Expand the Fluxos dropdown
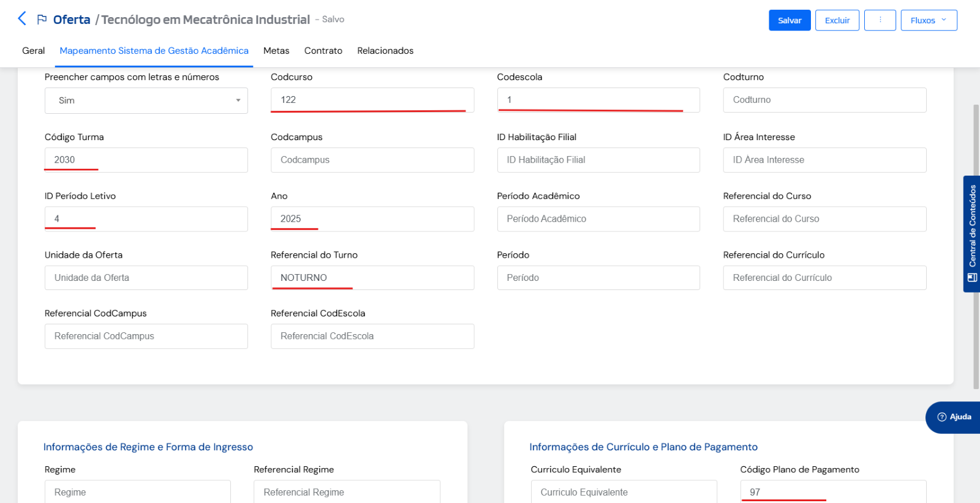The height and width of the screenshot is (503, 980). (x=929, y=20)
